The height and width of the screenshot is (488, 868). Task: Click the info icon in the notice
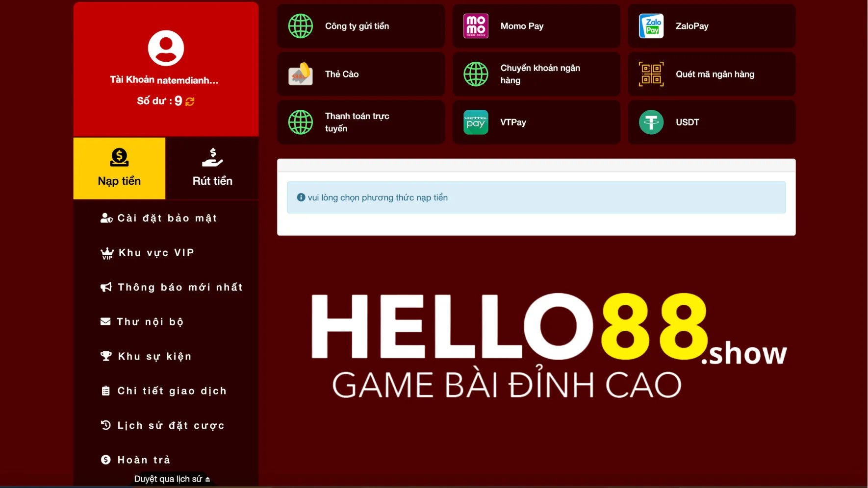click(301, 197)
